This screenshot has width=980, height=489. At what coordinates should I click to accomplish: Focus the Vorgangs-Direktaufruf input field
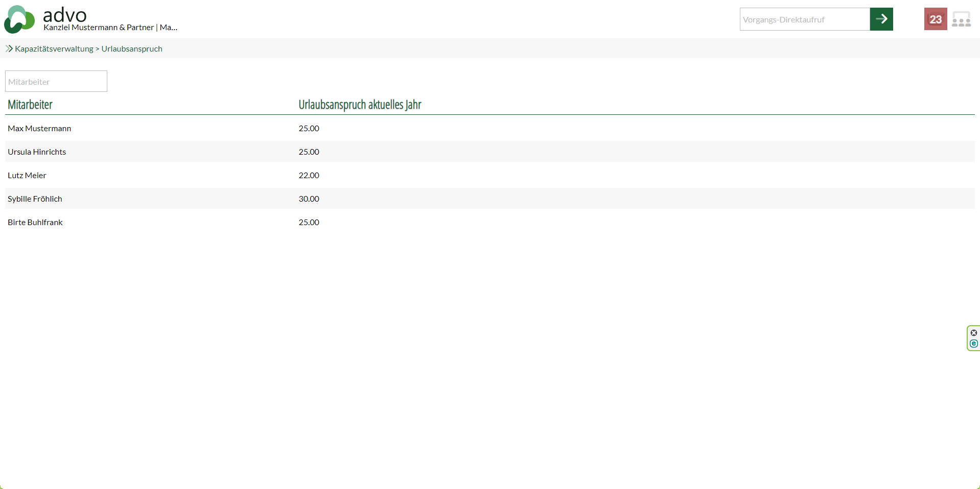(804, 19)
